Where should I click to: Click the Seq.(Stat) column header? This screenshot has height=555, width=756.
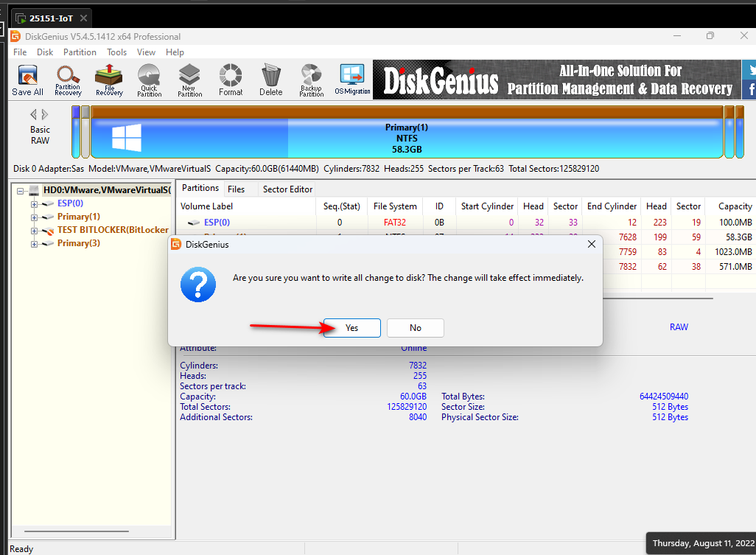(x=341, y=206)
